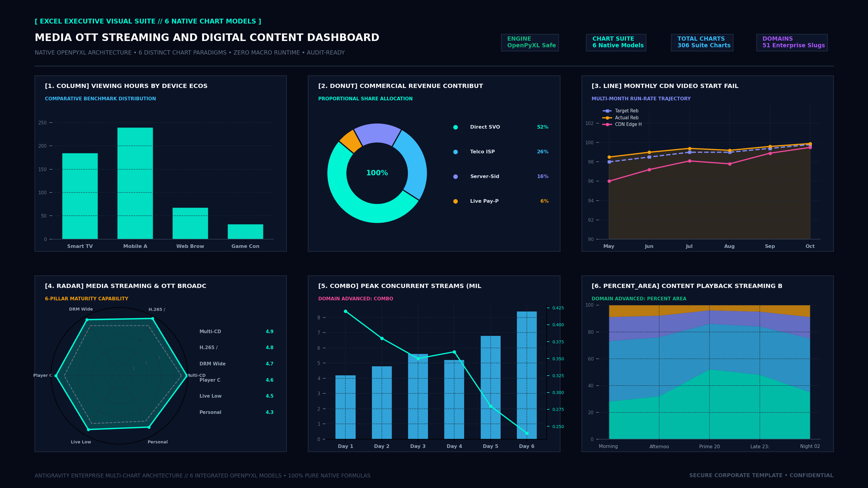The height and width of the screenshot is (488, 868).
Task: Click the CDN Edge H May data point
Action: [x=609, y=181]
